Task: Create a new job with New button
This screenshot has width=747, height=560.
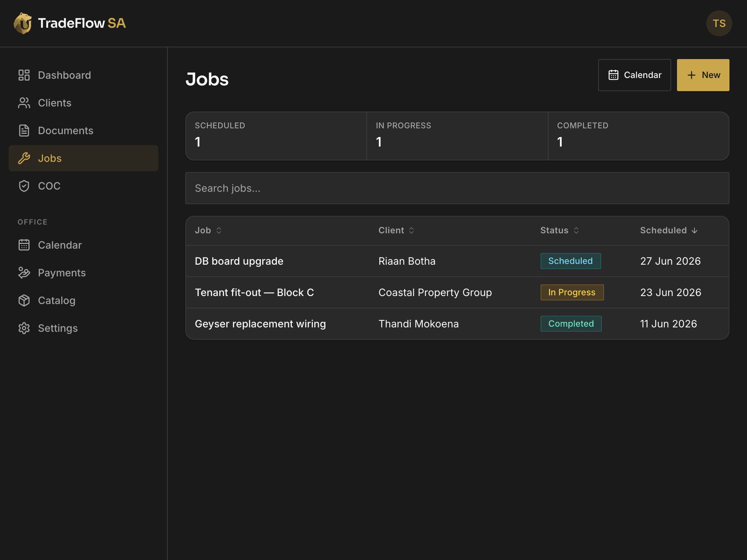Action: coord(703,75)
